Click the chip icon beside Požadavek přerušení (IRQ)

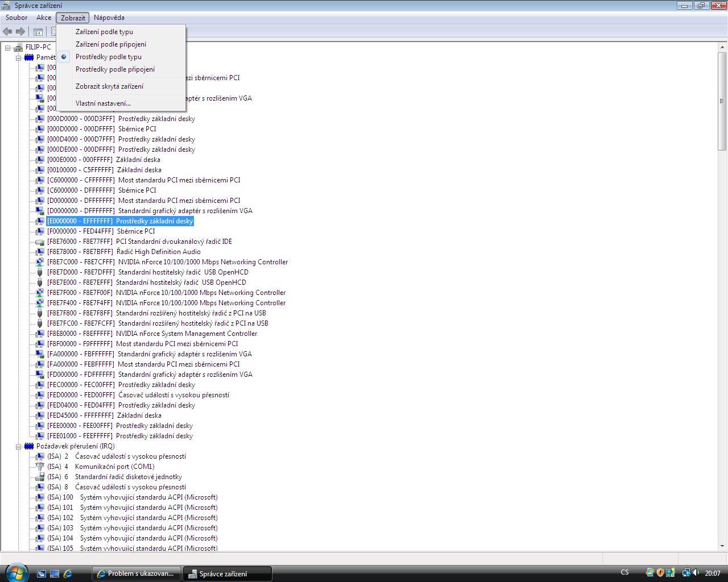click(29, 446)
